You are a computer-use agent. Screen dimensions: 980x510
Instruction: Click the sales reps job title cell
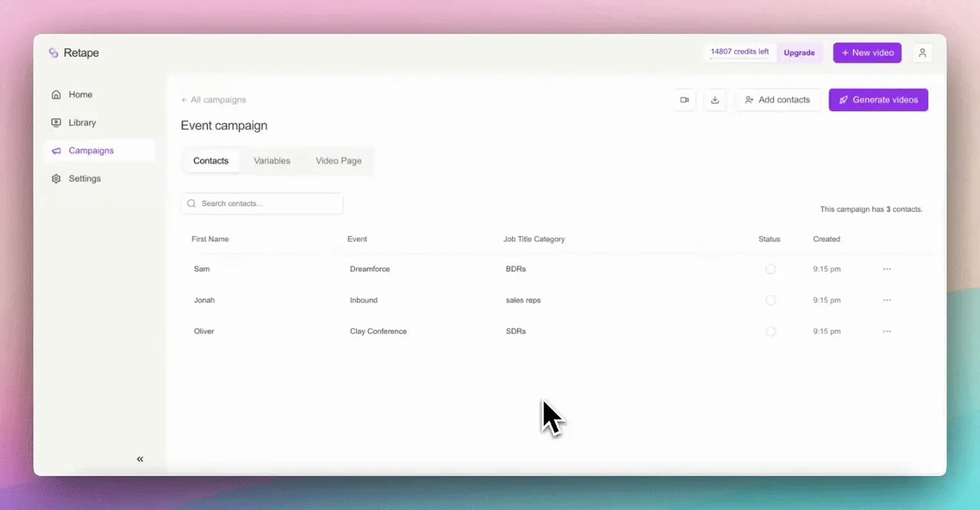523,300
